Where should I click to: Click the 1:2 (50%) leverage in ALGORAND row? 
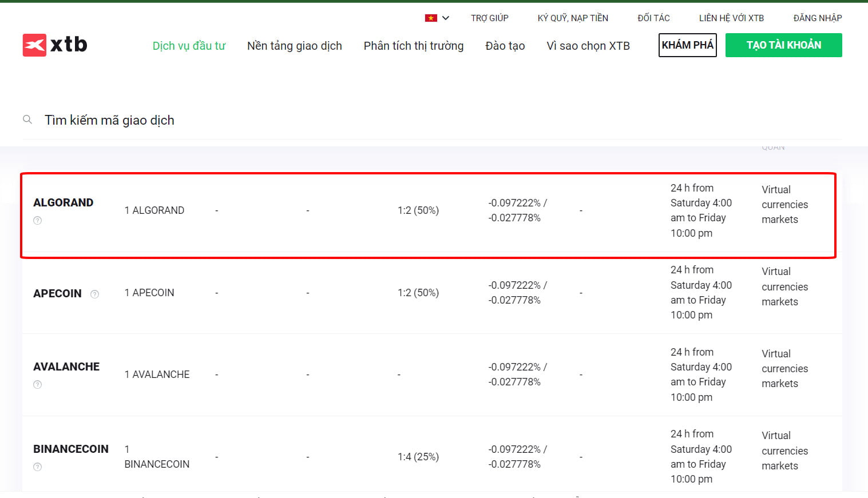click(418, 210)
